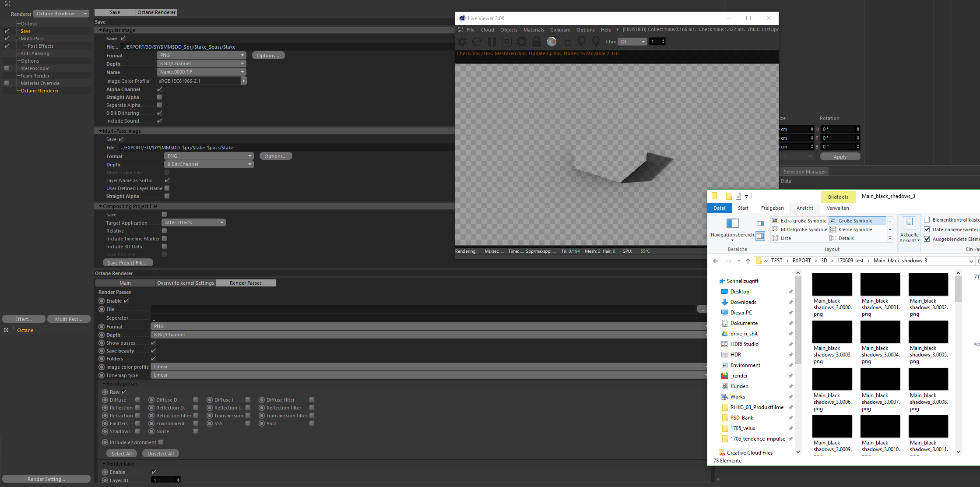Screen dimensions: 980x487
Task: Toggle Save beauty checkbox
Action: (154, 351)
